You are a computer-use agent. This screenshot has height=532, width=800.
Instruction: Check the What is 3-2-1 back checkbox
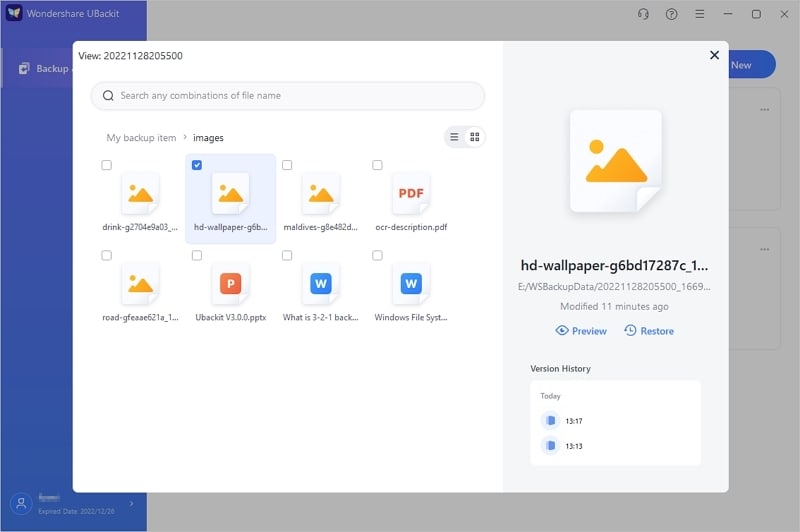[287, 255]
